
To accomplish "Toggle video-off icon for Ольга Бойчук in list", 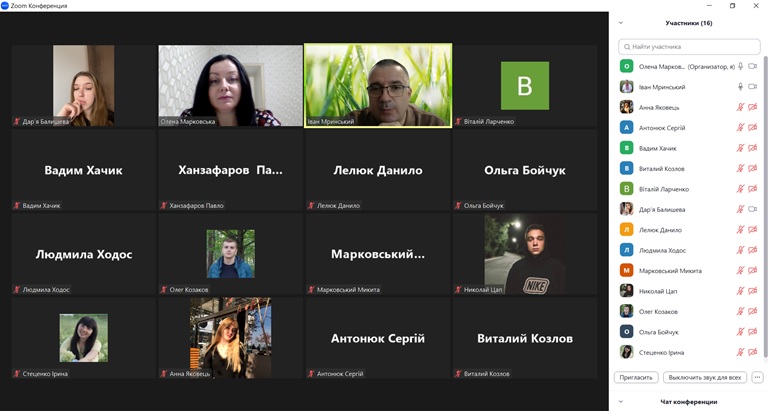I will 753,332.
